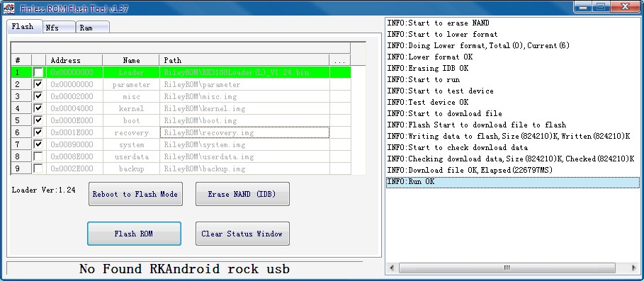Screen dimensions: 644x281
Task: Click the RileyROM\parameter path cell
Action: (244, 84)
